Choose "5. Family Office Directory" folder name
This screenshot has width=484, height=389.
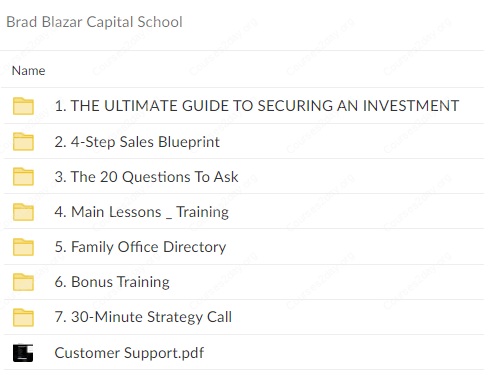pos(140,247)
